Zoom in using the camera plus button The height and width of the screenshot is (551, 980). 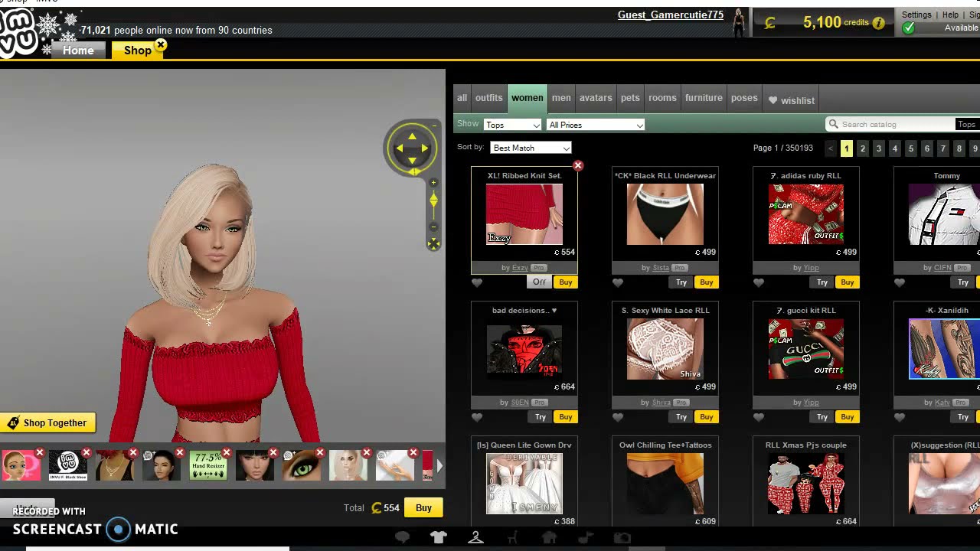[433, 183]
